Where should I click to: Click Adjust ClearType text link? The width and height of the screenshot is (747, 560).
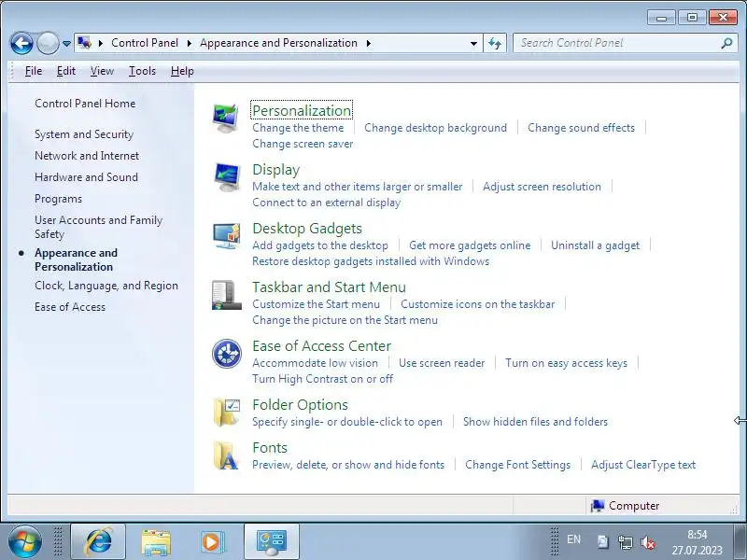(x=643, y=465)
